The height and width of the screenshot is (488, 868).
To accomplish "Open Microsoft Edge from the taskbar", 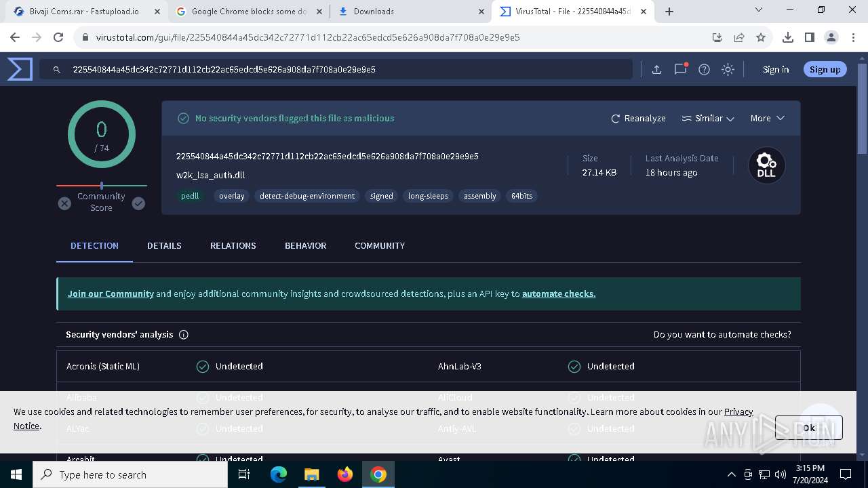I will (279, 474).
